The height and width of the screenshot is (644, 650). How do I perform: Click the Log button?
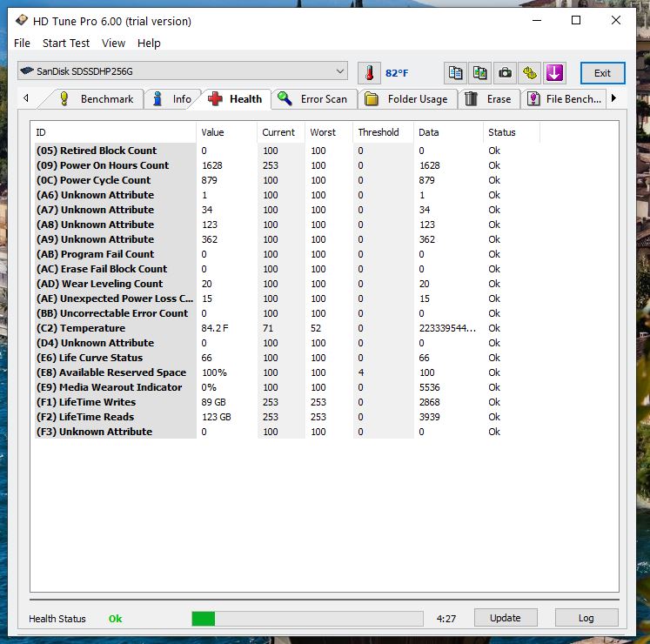click(x=586, y=618)
